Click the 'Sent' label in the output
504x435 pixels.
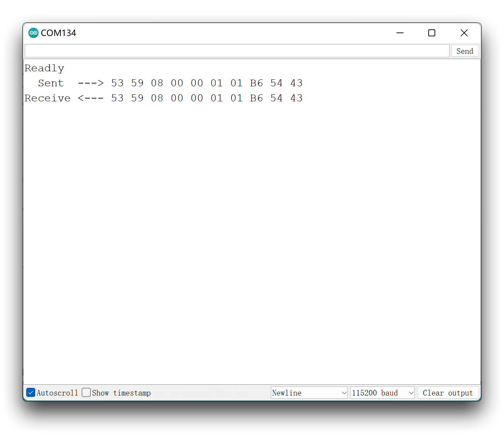point(51,83)
